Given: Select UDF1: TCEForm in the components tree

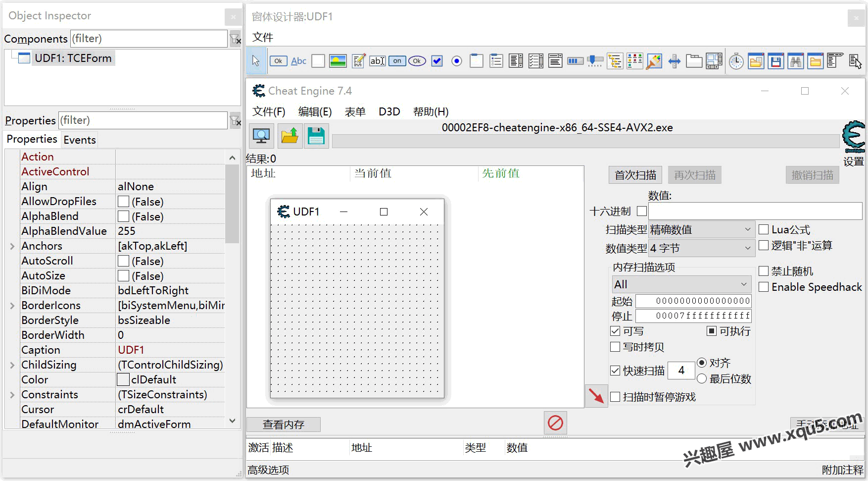Looking at the screenshot, I should (73, 58).
